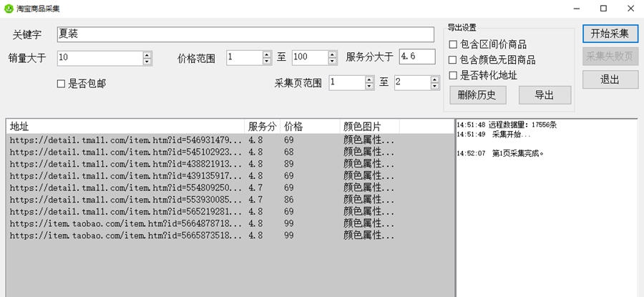
Task: Click the 导出 button
Action: pyautogui.click(x=545, y=95)
